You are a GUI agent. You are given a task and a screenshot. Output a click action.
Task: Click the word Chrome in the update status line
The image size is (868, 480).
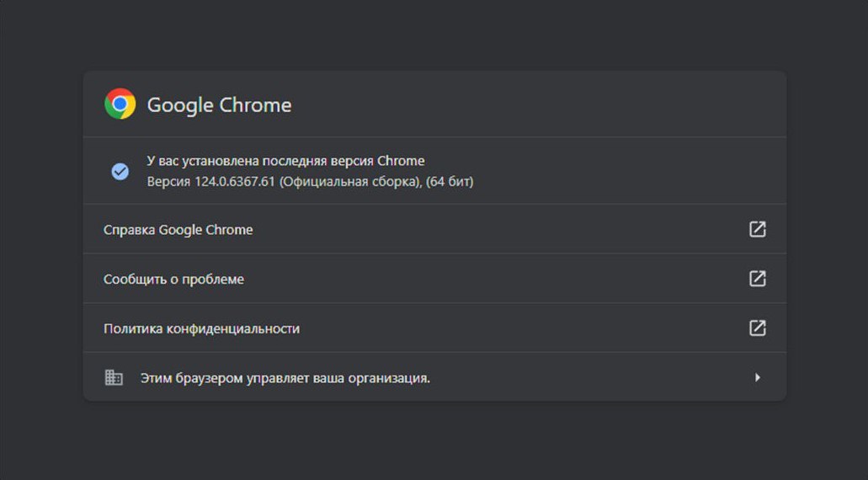click(401, 161)
